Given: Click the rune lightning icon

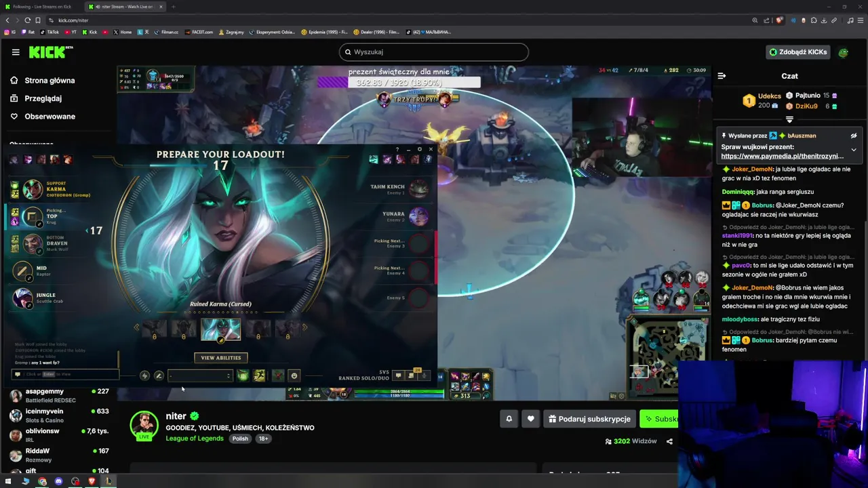Looking at the screenshot, I should pyautogui.click(x=144, y=375).
